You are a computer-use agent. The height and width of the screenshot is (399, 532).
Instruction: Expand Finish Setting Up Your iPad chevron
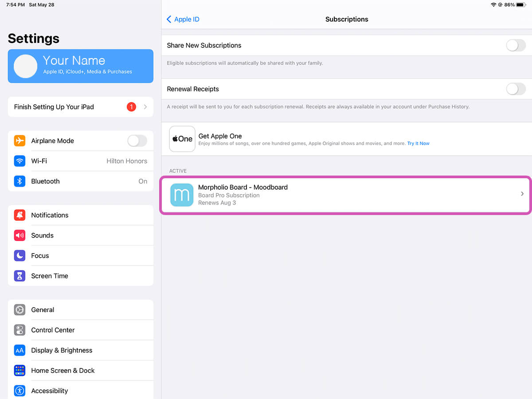[x=145, y=107]
